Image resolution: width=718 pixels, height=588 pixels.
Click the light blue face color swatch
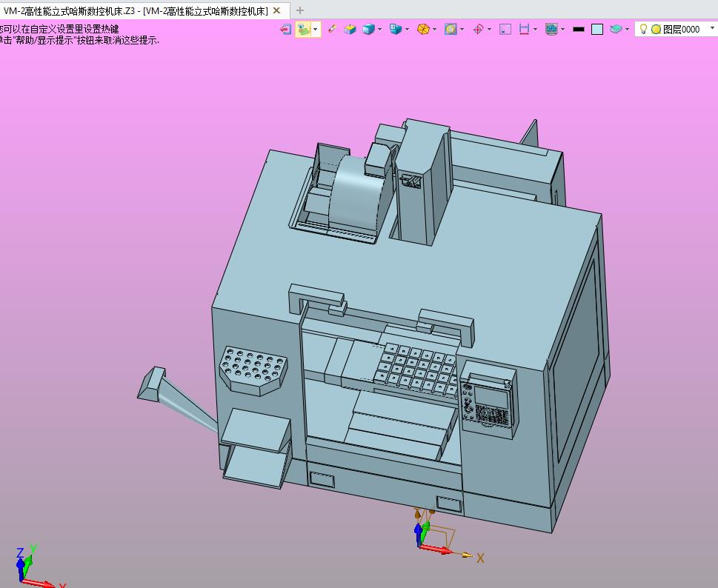597,30
